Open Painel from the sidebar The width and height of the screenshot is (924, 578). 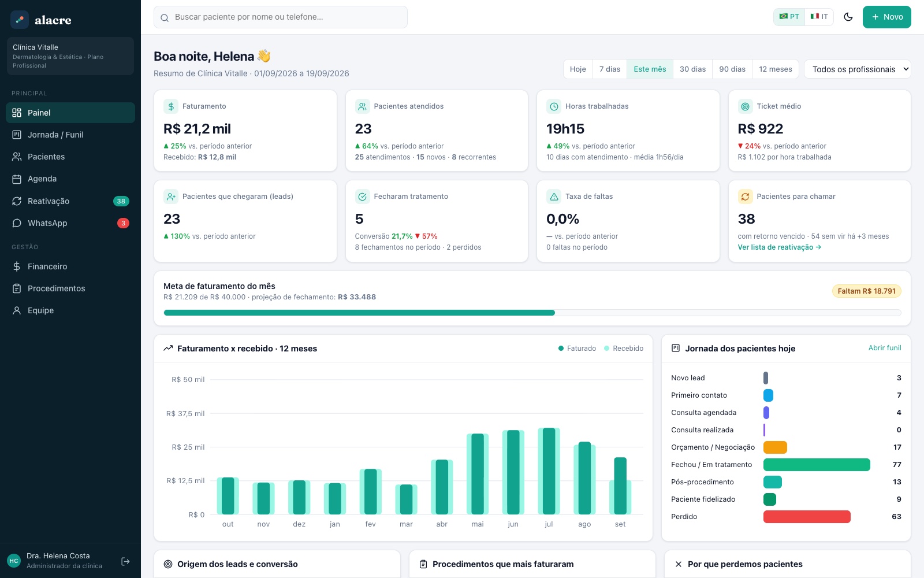tap(70, 113)
